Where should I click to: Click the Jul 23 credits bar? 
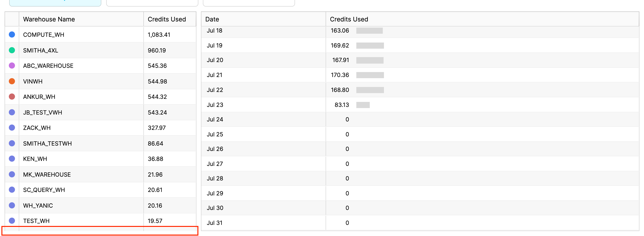point(363,105)
